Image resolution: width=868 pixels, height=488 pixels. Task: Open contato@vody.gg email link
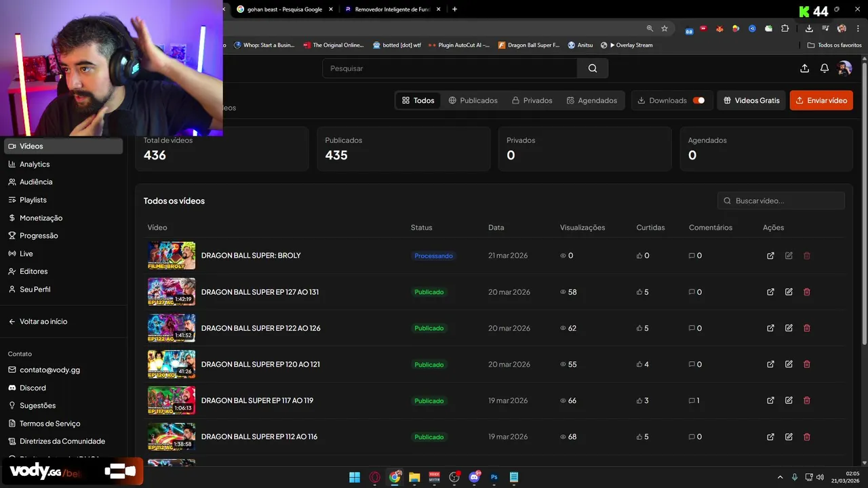pyautogui.click(x=45, y=370)
